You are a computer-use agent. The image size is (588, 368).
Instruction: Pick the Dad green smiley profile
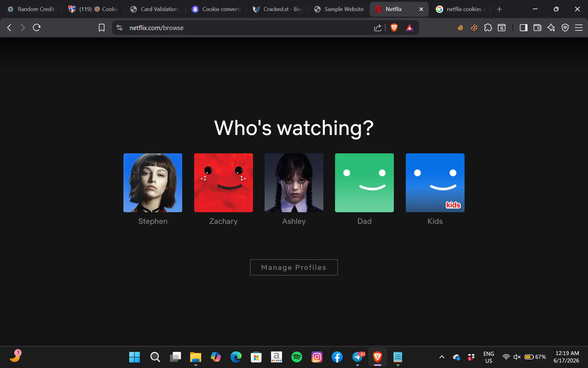364,183
